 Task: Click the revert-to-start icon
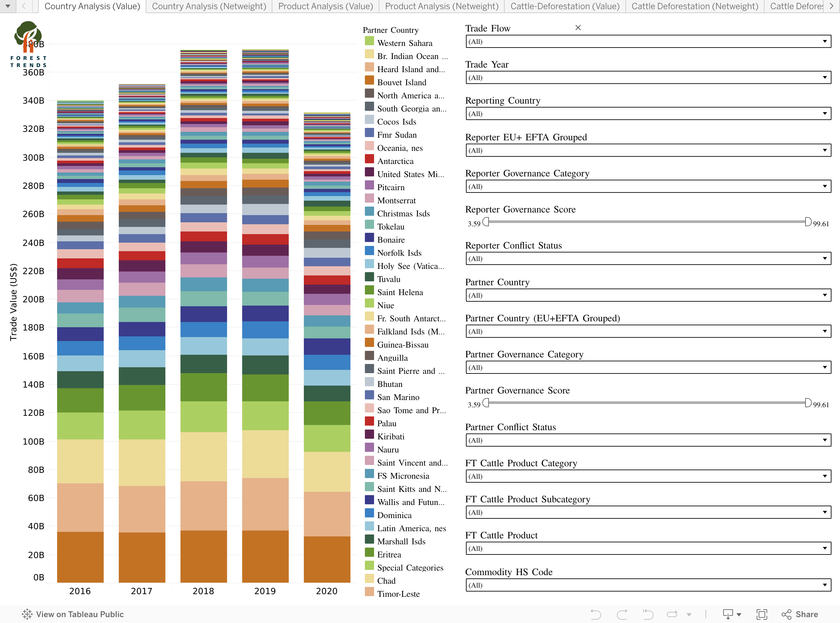point(648,614)
